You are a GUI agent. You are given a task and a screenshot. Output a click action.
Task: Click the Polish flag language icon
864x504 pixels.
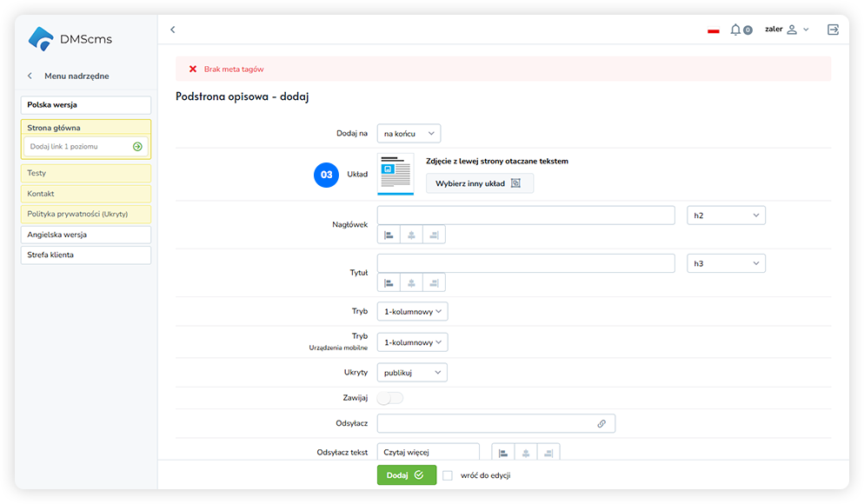[713, 30]
